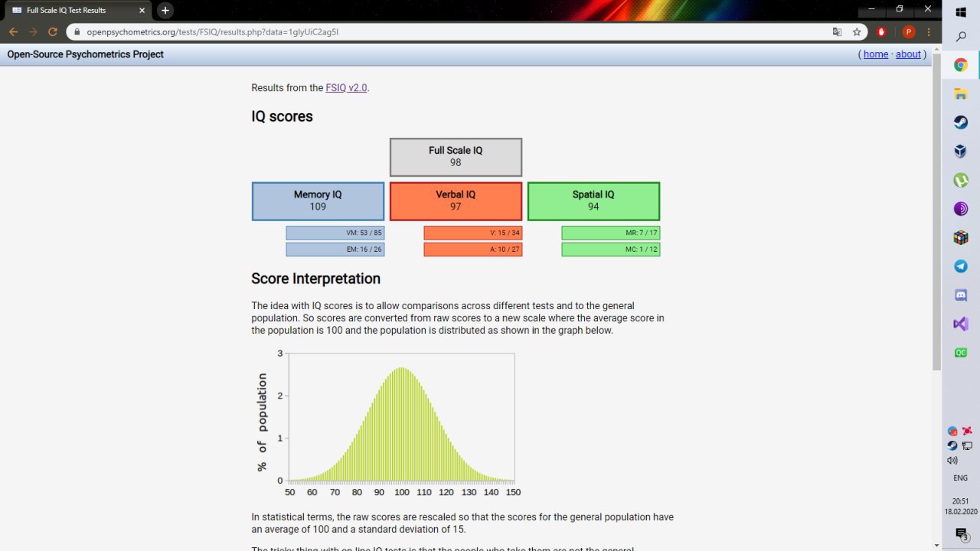The height and width of the screenshot is (551, 980).
Task: Click the Spatial IQ 94 box
Action: coord(593,201)
